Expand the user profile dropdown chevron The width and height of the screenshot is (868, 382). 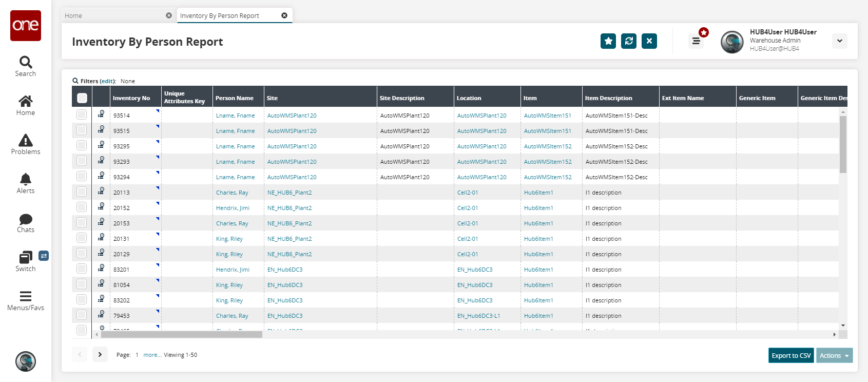point(839,41)
